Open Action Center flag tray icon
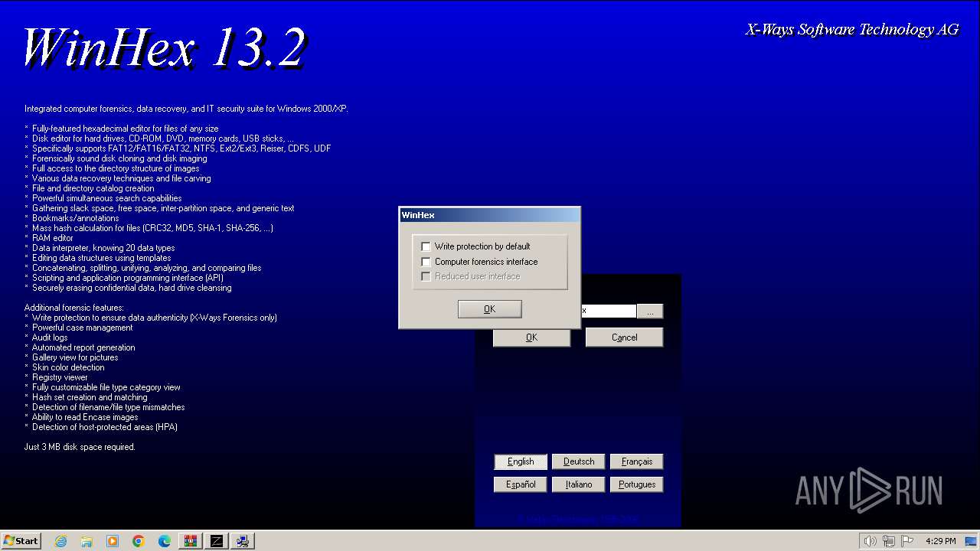Image resolution: width=980 pixels, height=551 pixels. [x=906, y=541]
